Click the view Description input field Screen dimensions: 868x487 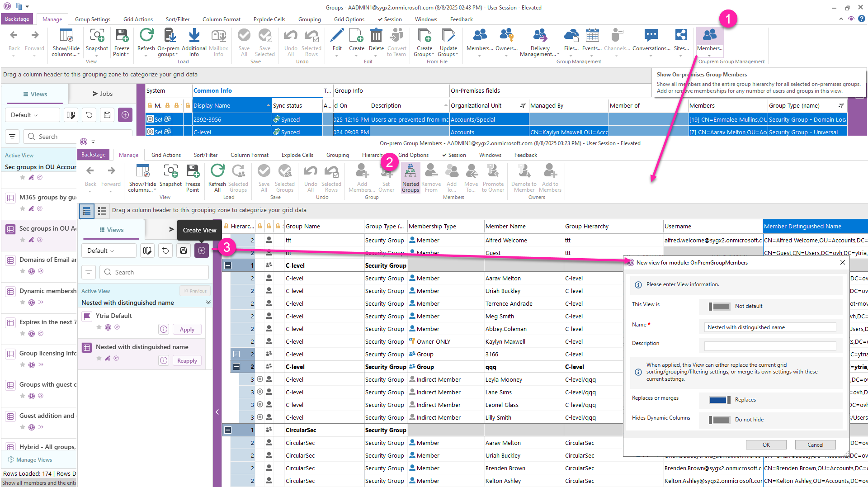click(x=770, y=346)
